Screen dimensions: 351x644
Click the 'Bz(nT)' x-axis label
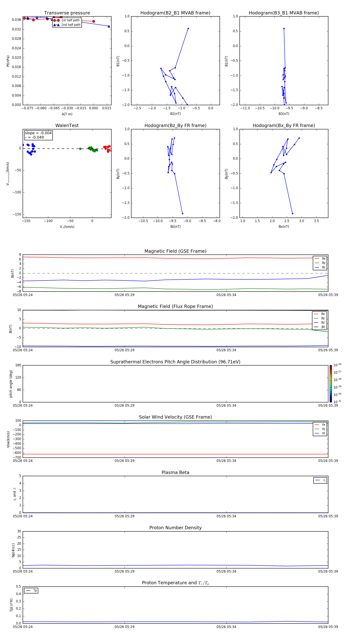point(175,227)
